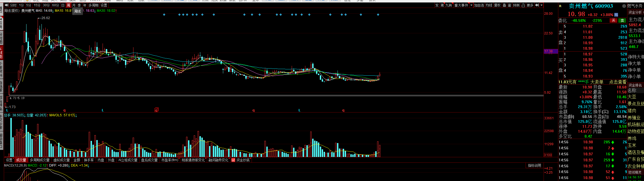
Task: Select the 5分 period
Action: 28,5
